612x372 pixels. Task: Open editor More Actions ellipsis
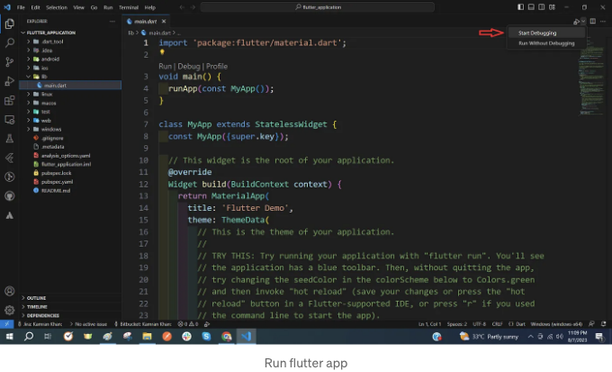(x=603, y=21)
